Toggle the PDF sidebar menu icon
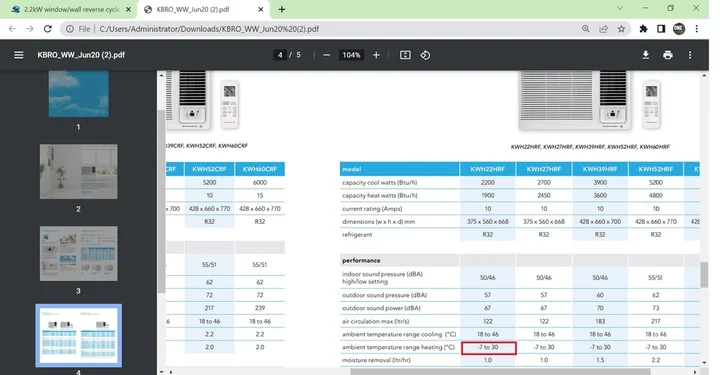720x375 pixels. tap(18, 55)
